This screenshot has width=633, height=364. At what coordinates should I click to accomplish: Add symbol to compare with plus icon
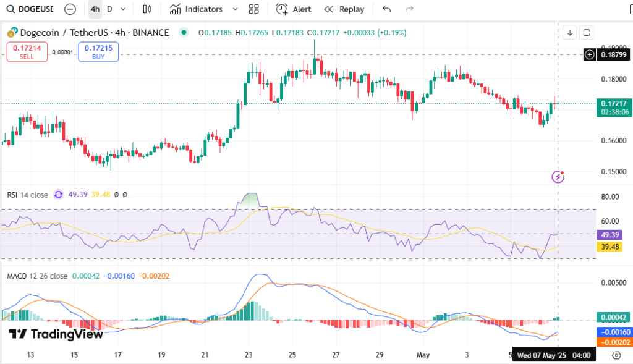(70, 9)
